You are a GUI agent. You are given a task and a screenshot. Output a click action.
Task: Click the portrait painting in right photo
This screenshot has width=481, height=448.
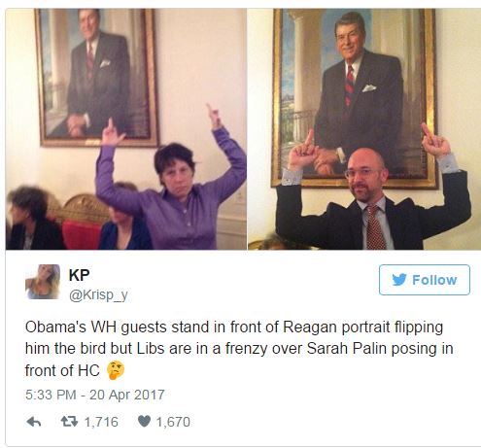(354, 98)
